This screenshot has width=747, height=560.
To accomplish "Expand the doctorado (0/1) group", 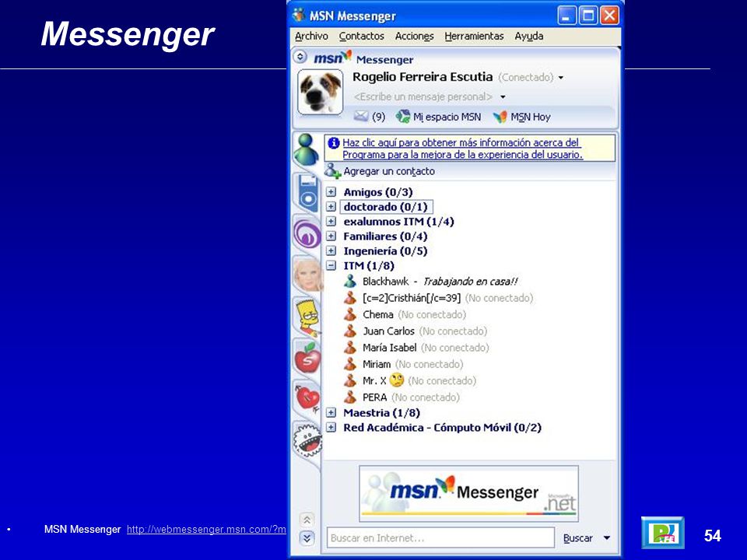I will pos(331,207).
